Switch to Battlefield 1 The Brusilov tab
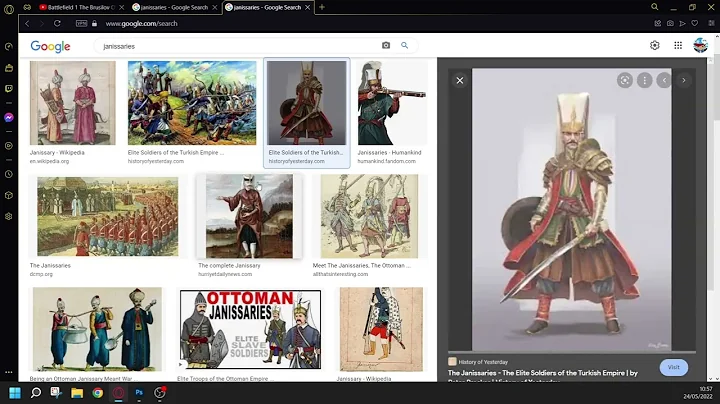Viewport: 720px width, 404px height. point(82,7)
